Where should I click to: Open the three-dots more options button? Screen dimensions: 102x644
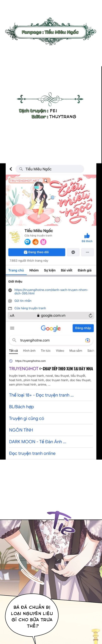[87, 252]
